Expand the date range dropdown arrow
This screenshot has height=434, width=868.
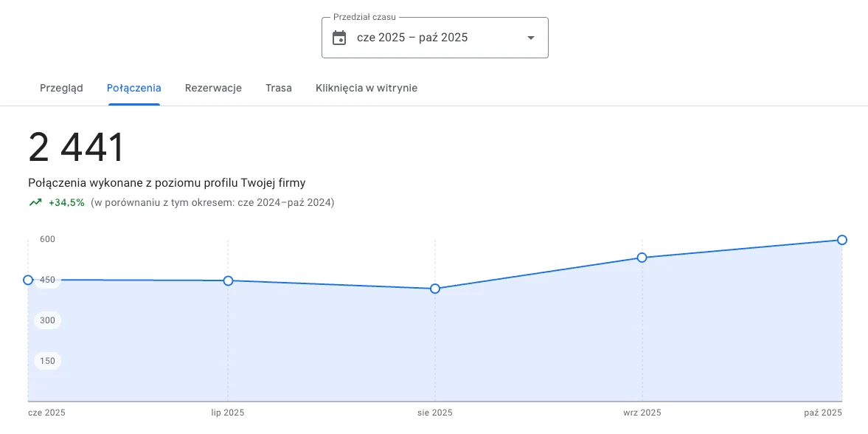click(530, 38)
